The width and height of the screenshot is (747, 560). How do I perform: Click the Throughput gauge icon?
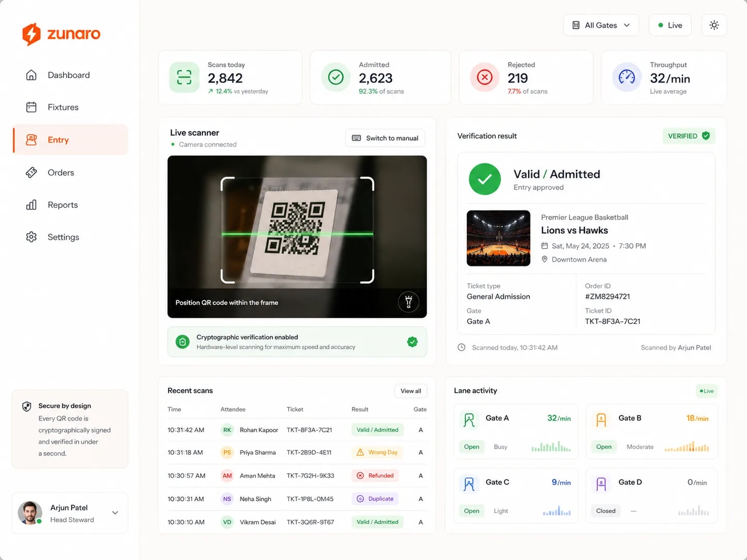point(627,77)
